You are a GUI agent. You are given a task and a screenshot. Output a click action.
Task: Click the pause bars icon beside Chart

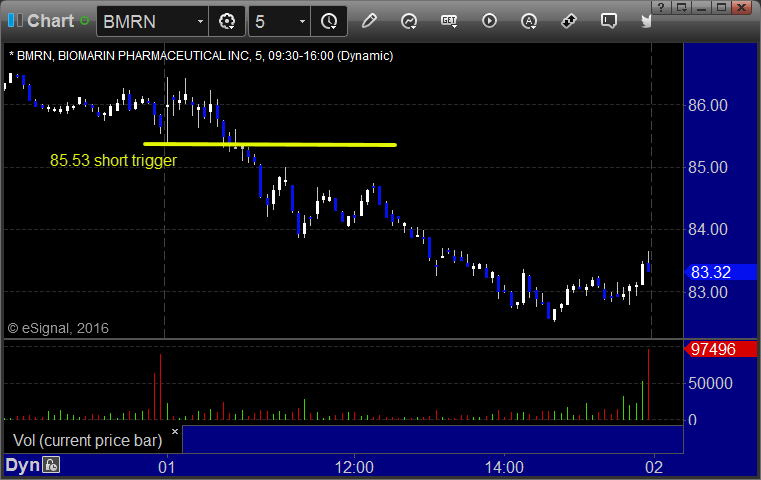click(x=15, y=21)
